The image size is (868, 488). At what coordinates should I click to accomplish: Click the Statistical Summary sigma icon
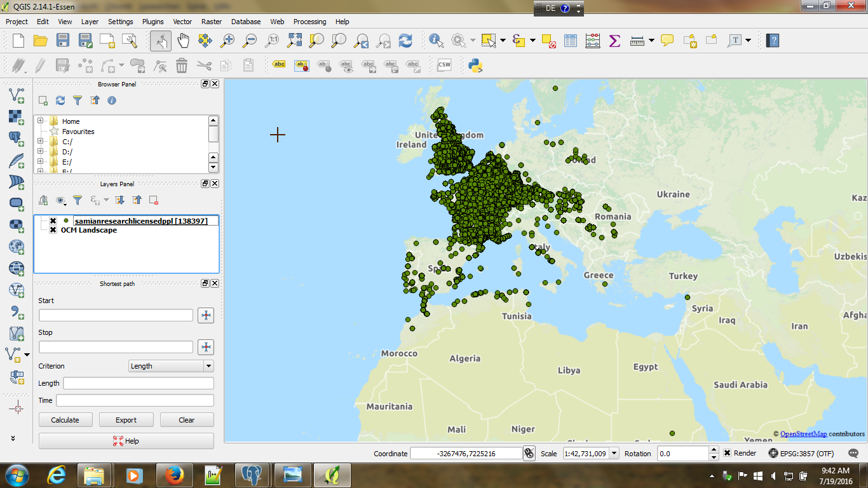pyautogui.click(x=614, y=41)
